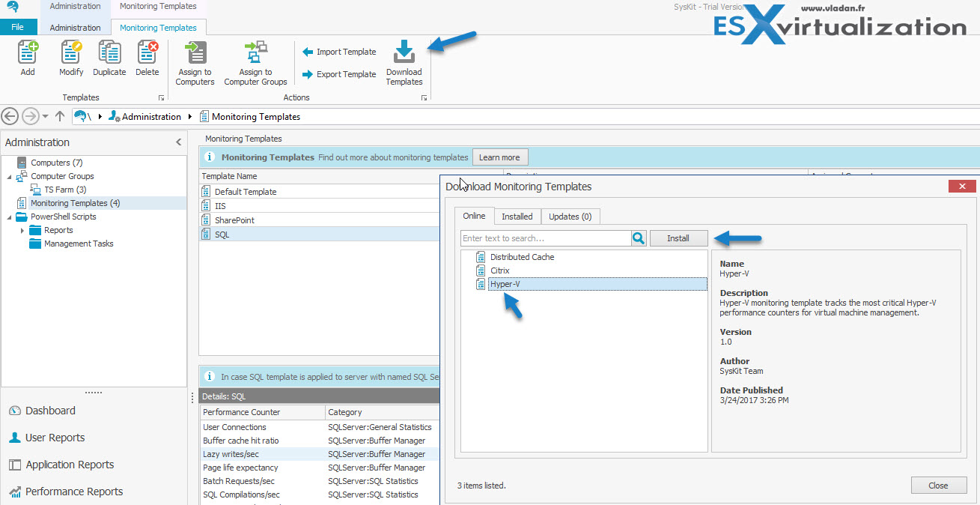Click the Close button in the dialog
Screen dimensions: 980x505
[x=938, y=486]
